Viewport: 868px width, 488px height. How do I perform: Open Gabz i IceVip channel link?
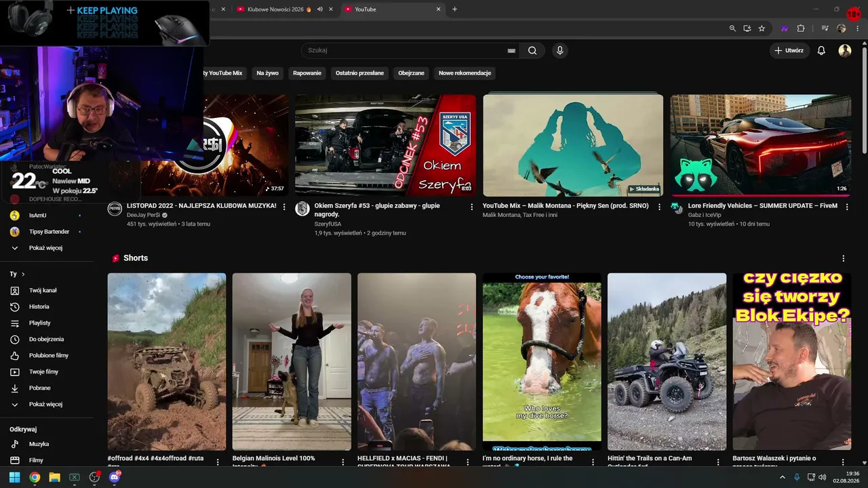[705, 215]
